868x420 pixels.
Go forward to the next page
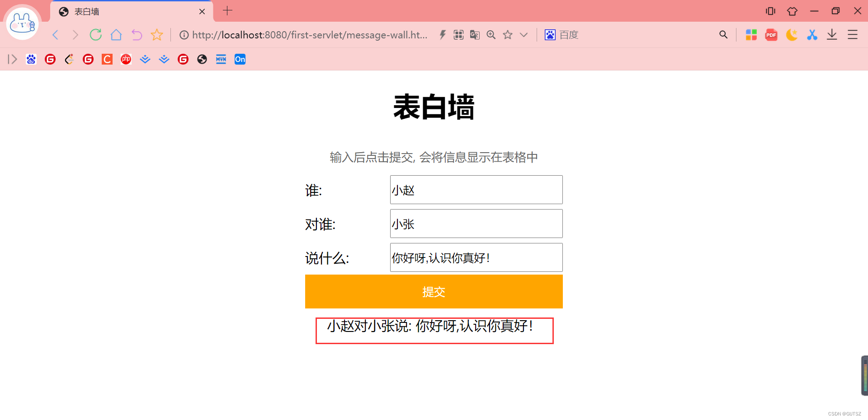(75, 35)
